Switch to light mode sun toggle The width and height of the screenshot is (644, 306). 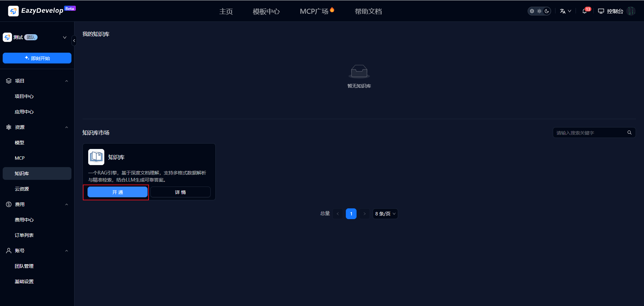click(539, 11)
